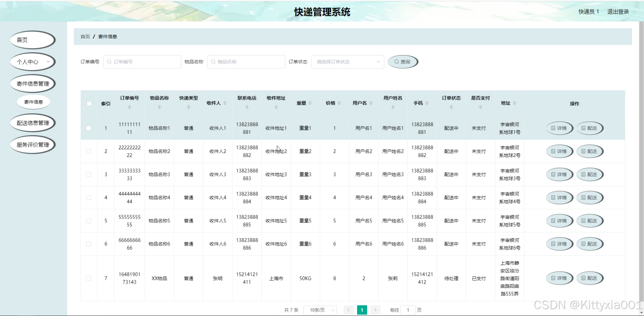644x316 pixels.
Task: Focus the 前往 page number input
Action: (x=408, y=310)
